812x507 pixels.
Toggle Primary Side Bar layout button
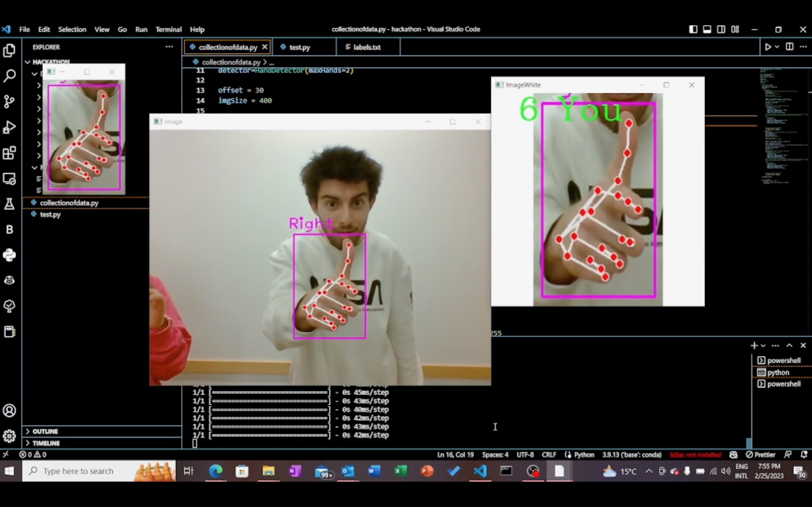693,30
